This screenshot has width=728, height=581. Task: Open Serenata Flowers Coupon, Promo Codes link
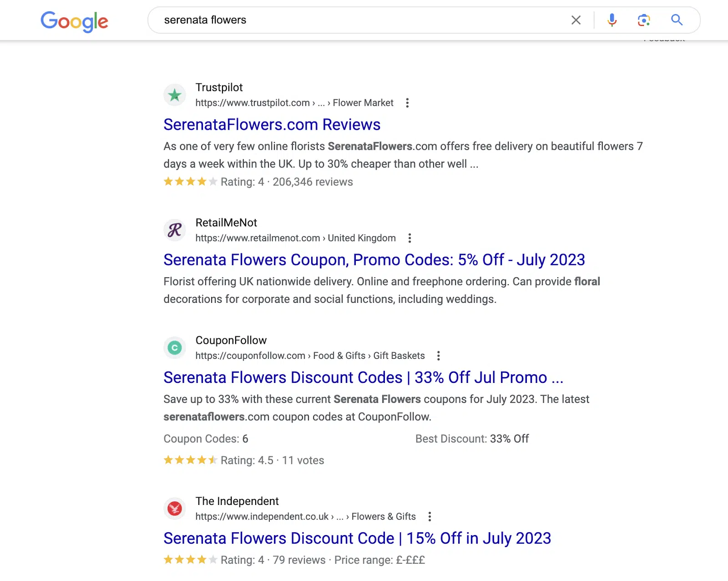click(x=374, y=260)
